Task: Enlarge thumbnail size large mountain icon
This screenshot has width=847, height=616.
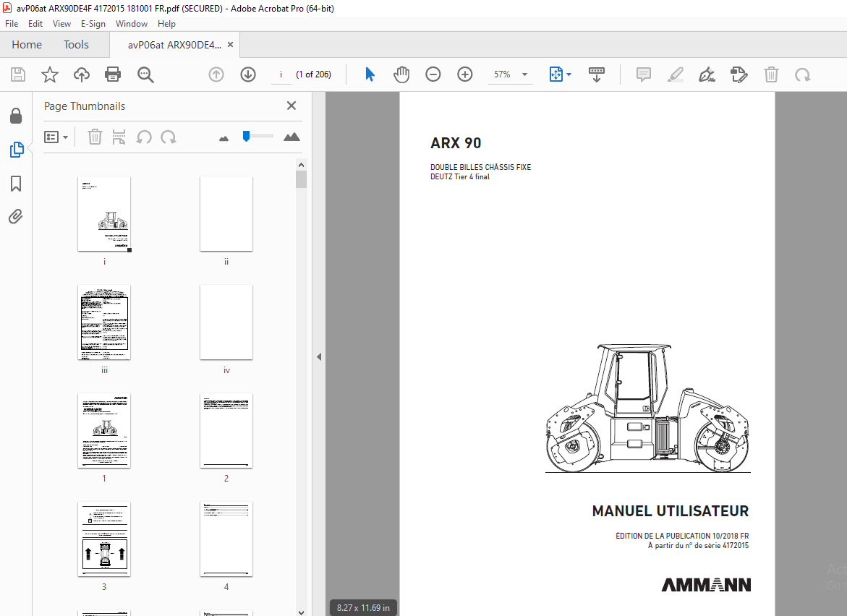Action: point(291,137)
